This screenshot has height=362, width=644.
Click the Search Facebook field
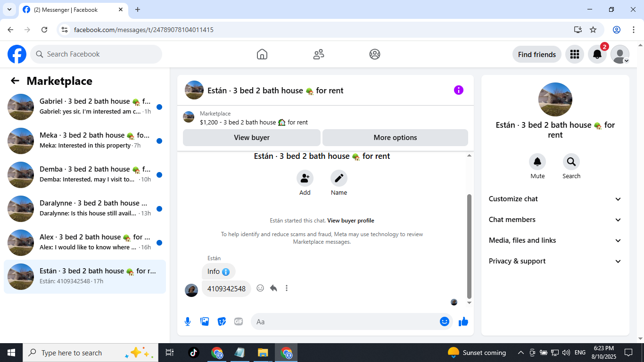pyautogui.click(x=96, y=54)
